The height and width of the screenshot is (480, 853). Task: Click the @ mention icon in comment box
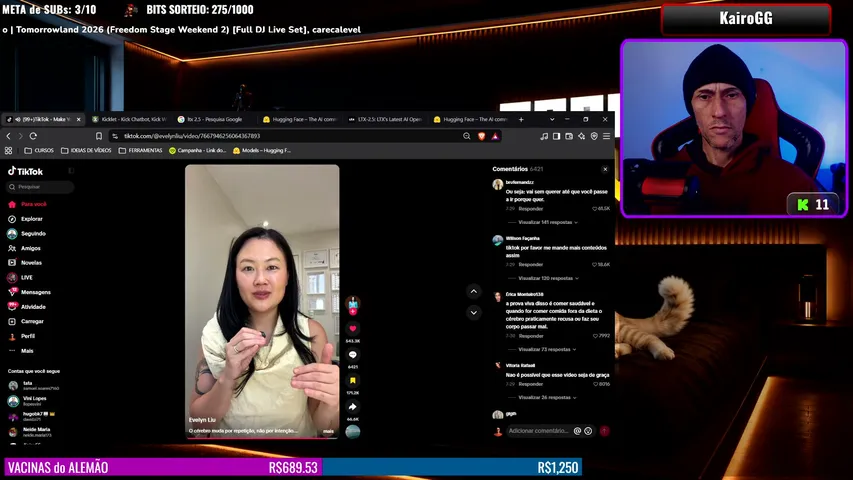coord(577,431)
